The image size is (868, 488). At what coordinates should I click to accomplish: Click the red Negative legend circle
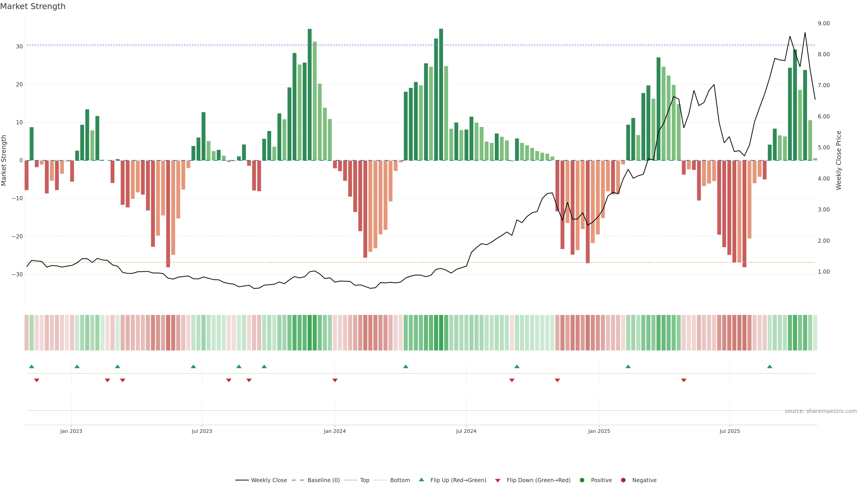click(x=623, y=480)
